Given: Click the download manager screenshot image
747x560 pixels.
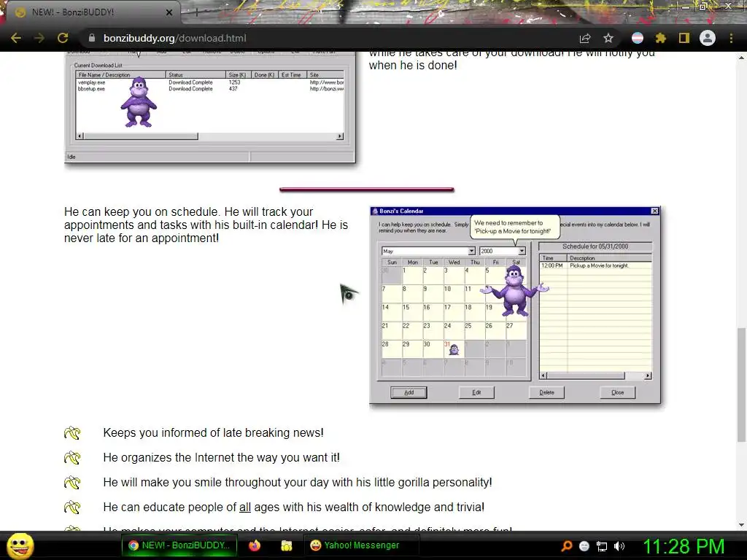Looking at the screenshot, I should pos(210,107).
